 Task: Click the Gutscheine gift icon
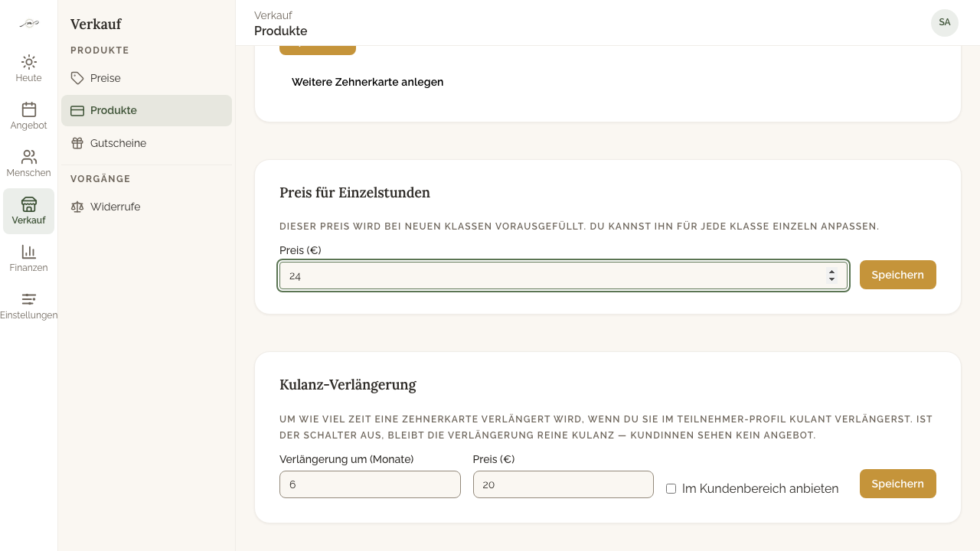point(77,143)
